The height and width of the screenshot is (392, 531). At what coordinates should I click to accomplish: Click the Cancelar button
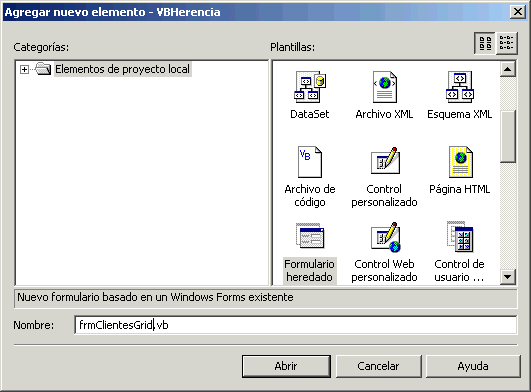(x=378, y=366)
